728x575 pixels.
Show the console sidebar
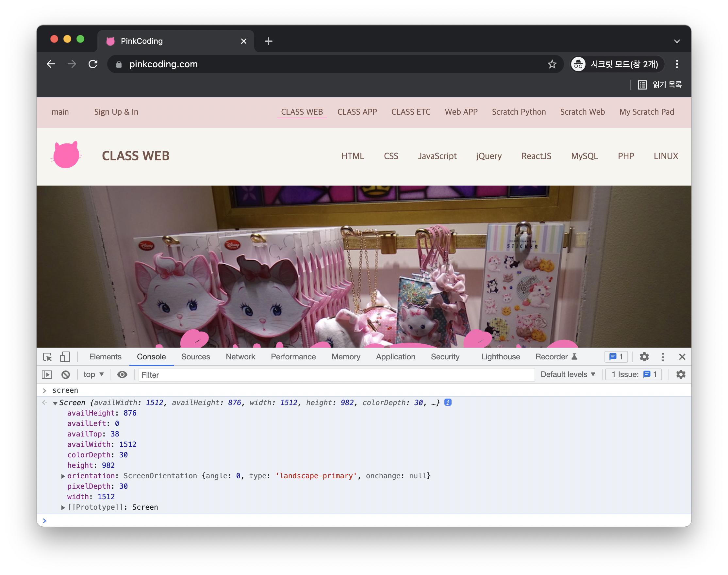(x=47, y=374)
